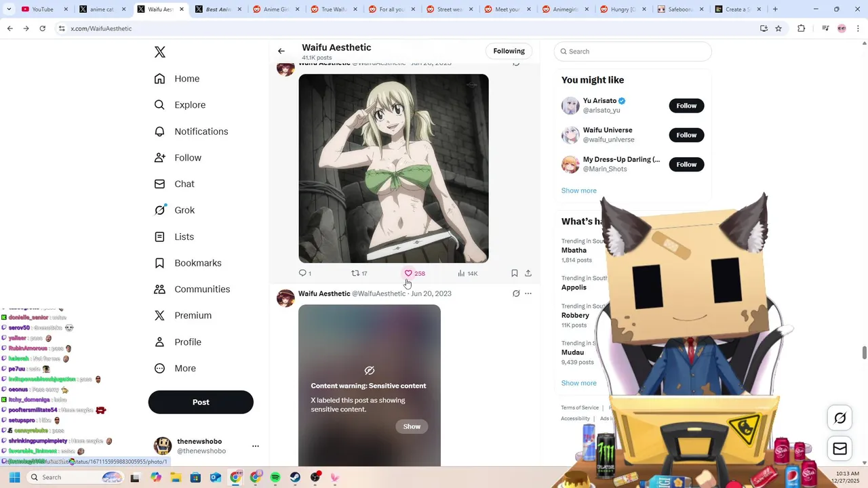This screenshot has width=868, height=488.
Task: Toggle like on the post with 258 likes
Action: [414, 273]
